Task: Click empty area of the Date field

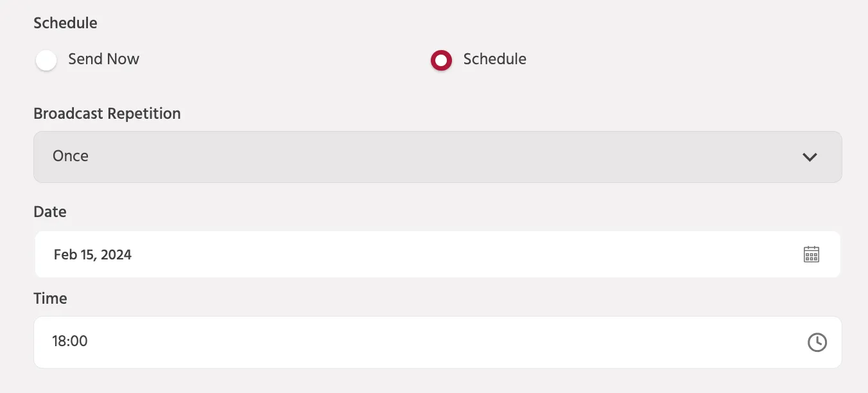Action: coord(449,254)
